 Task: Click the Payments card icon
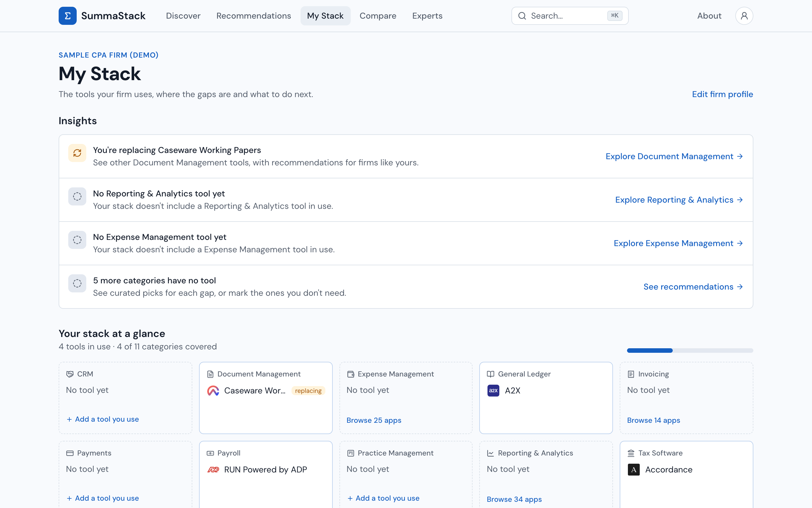70,453
